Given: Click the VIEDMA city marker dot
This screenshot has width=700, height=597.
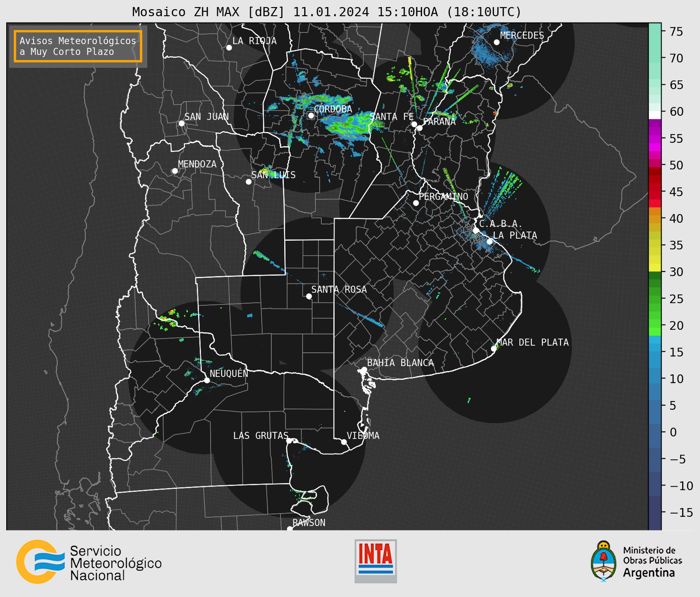Looking at the screenshot, I should point(344,442).
